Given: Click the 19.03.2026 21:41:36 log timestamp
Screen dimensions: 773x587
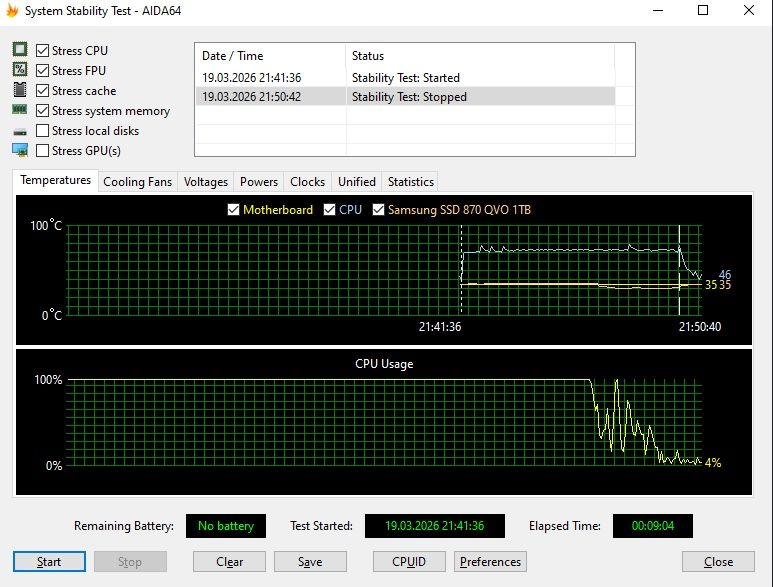Looking at the screenshot, I should click(251, 78).
